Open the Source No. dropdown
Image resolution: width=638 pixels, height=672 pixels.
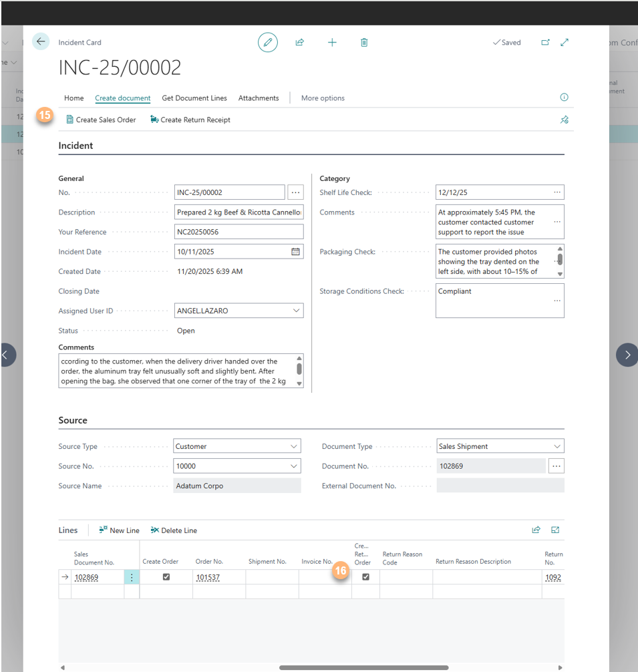coord(294,466)
